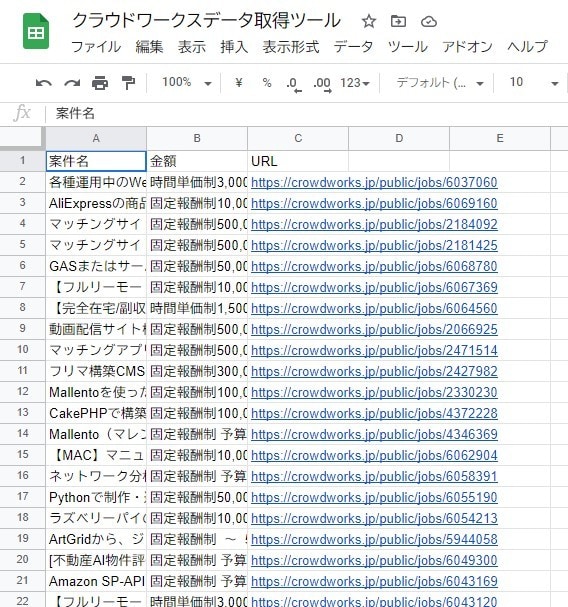Star this spreadsheet document
The width and height of the screenshot is (568, 607).
tap(368, 21)
